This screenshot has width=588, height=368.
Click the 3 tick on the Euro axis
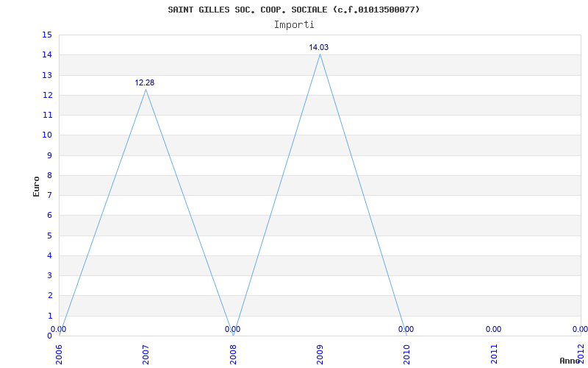click(49, 275)
